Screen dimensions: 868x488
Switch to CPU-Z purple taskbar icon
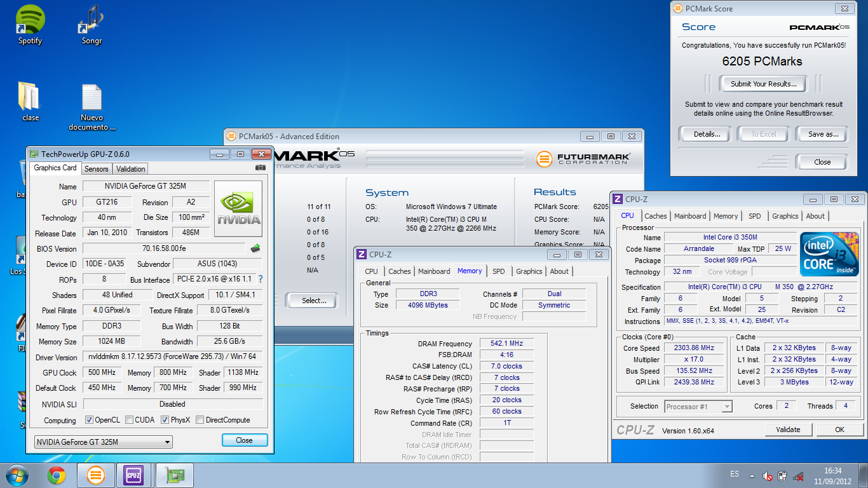[x=134, y=475]
